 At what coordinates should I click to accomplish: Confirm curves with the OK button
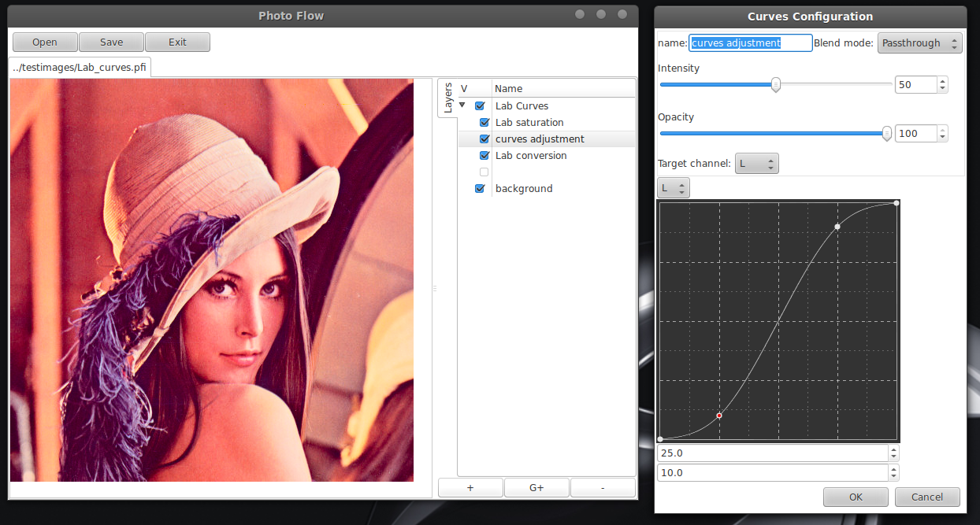(x=856, y=497)
